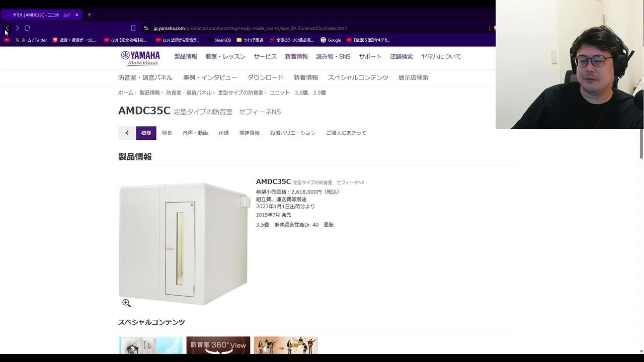The height and width of the screenshot is (362, 644).
Task: Open the 店舗検索 main menu item
Action: click(x=401, y=57)
